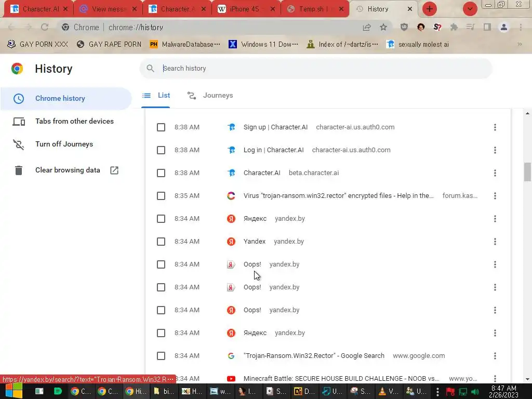Switch to the Journeys tab
532x399 pixels.
coord(210,96)
